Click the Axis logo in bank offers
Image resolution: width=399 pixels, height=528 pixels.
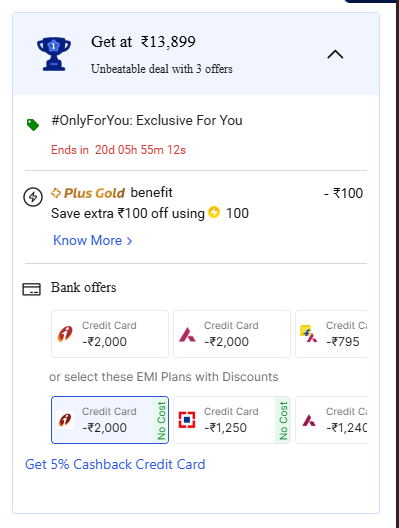(x=187, y=334)
